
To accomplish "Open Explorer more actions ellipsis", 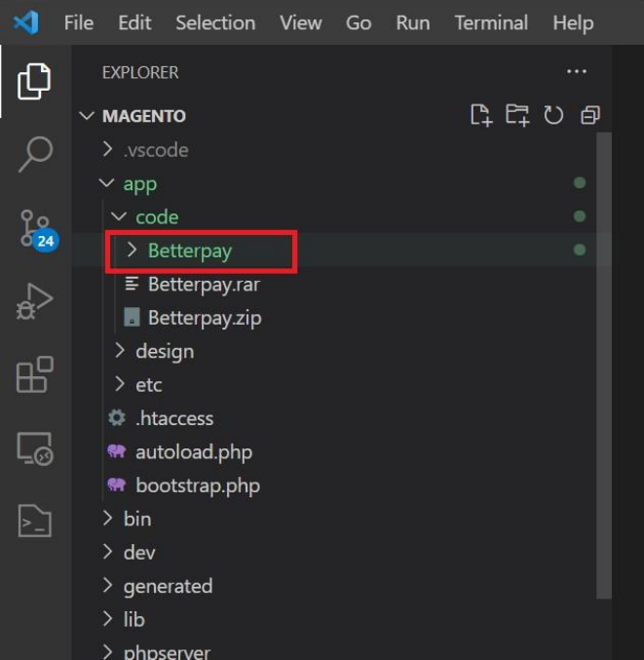I will [x=576, y=71].
